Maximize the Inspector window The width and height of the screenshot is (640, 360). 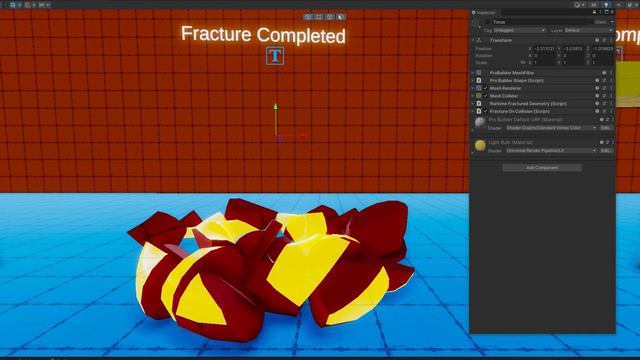(607, 12)
